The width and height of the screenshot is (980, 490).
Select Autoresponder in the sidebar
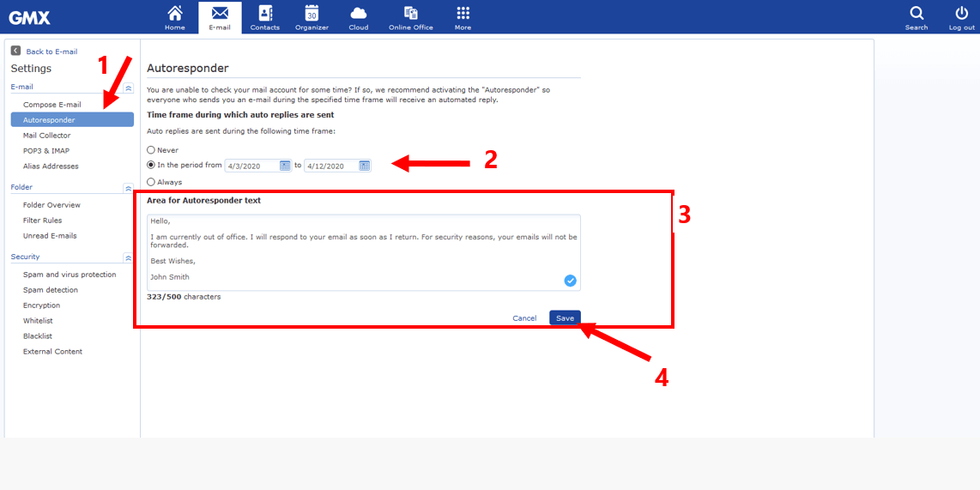72,120
